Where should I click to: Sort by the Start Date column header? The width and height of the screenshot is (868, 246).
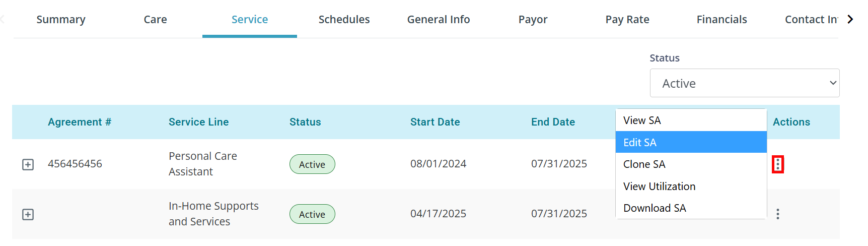[435, 122]
